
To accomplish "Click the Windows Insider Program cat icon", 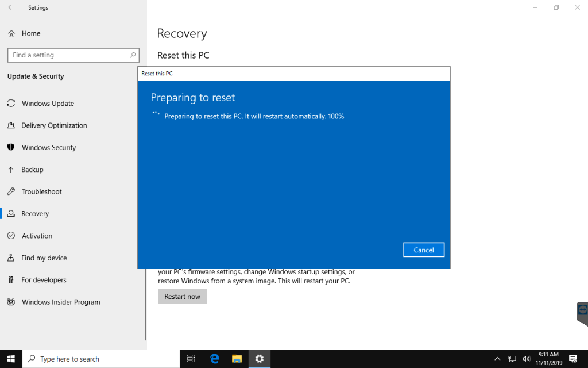I will pyautogui.click(x=11, y=302).
